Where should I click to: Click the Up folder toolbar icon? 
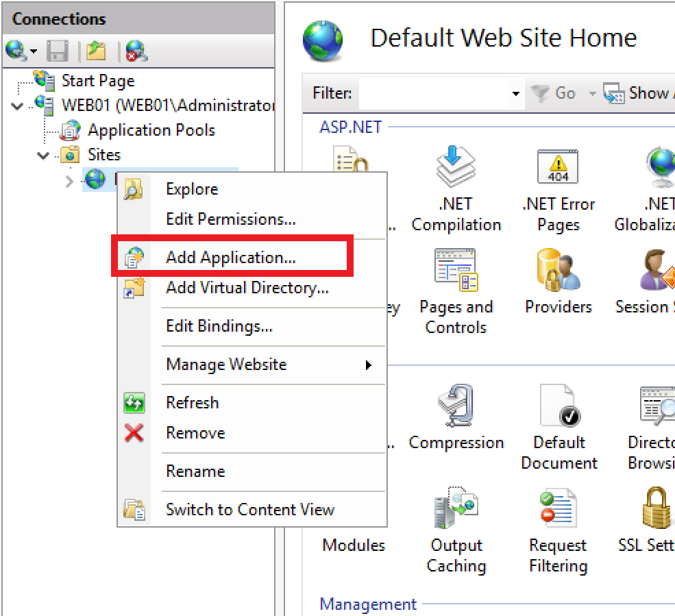(95, 51)
